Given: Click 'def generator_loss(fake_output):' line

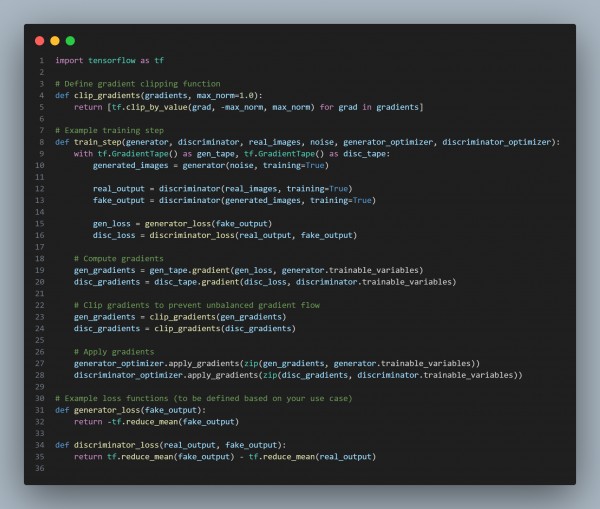Looking at the screenshot, I should click(130, 410).
